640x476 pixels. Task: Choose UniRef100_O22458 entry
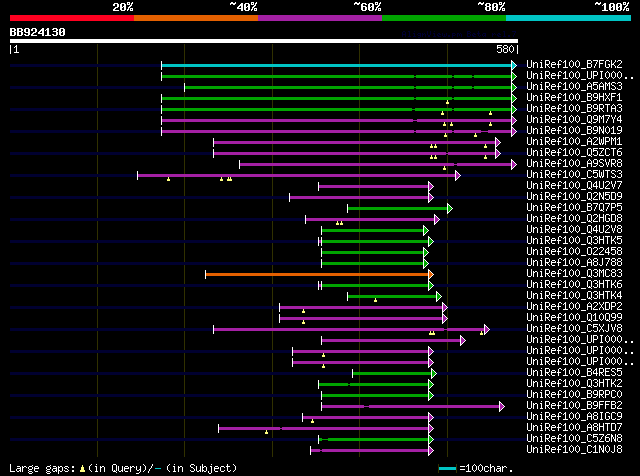pyautogui.click(x=574, y=252)
